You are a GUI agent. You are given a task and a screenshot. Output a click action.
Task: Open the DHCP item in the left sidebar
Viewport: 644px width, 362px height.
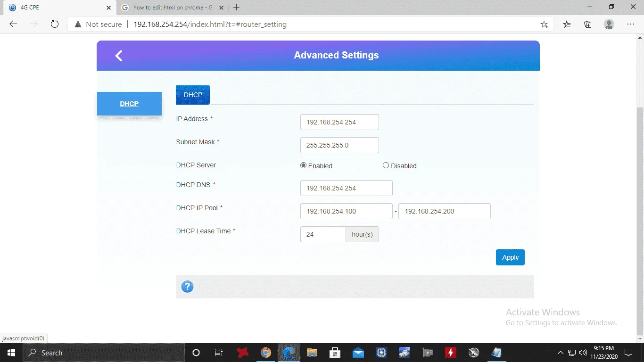(129, 104)
